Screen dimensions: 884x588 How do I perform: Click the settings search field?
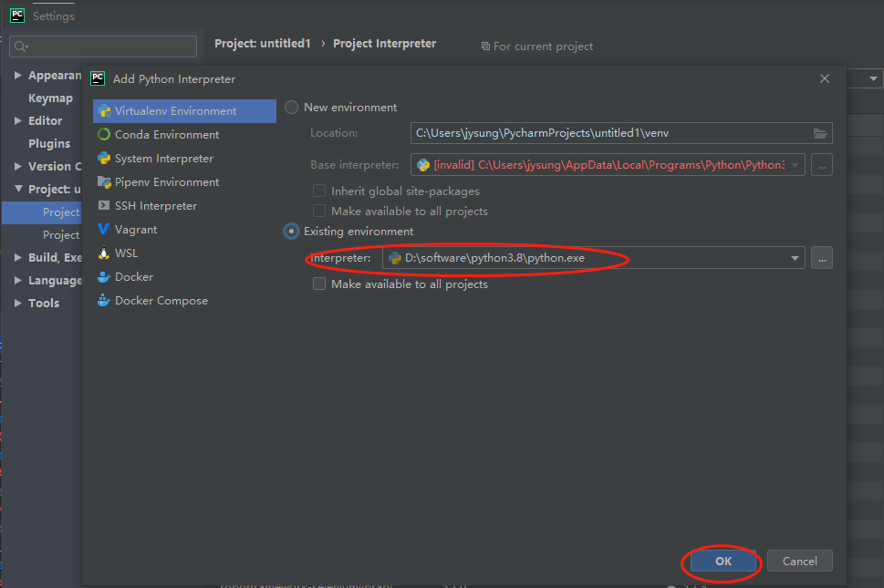(x=102, y=46)
